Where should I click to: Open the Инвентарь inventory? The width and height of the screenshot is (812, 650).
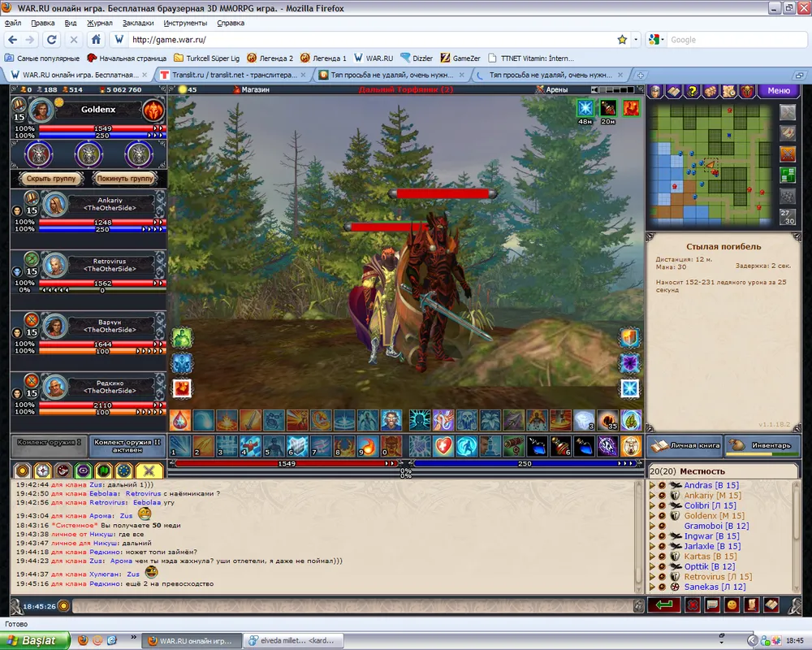click(762, 445)
